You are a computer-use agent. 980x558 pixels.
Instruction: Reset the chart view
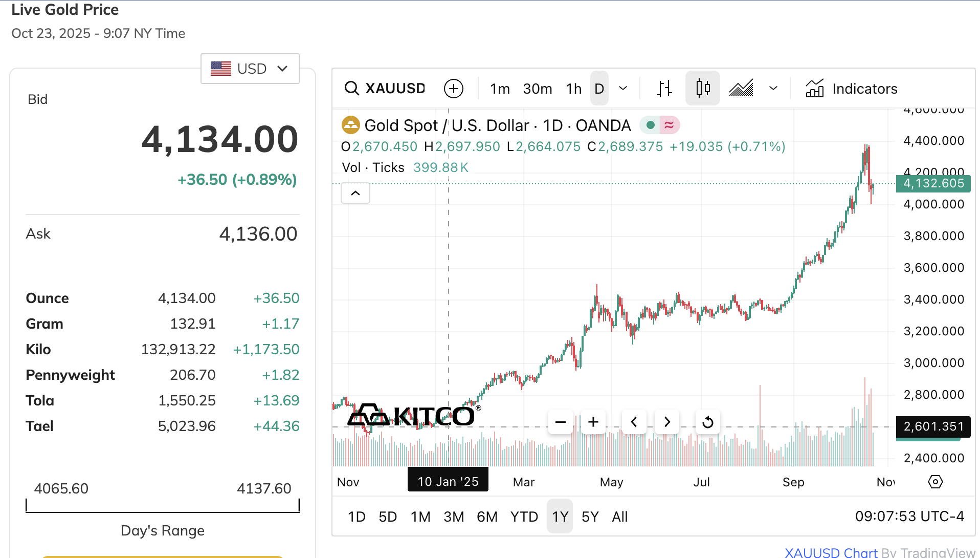coord(708,422)
